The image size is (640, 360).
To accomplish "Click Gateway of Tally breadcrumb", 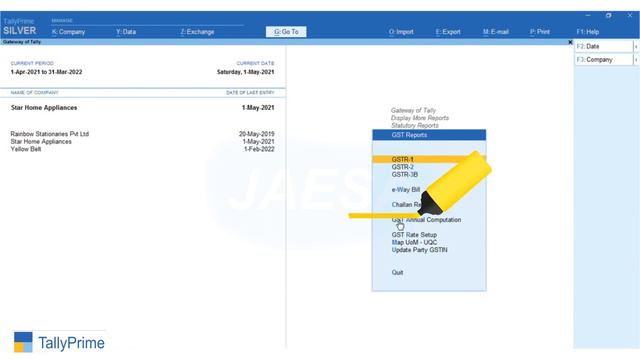I will click(413, 110).
